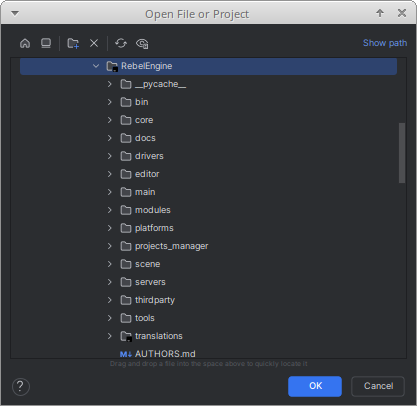Create a new directory icon

[73, 43]
